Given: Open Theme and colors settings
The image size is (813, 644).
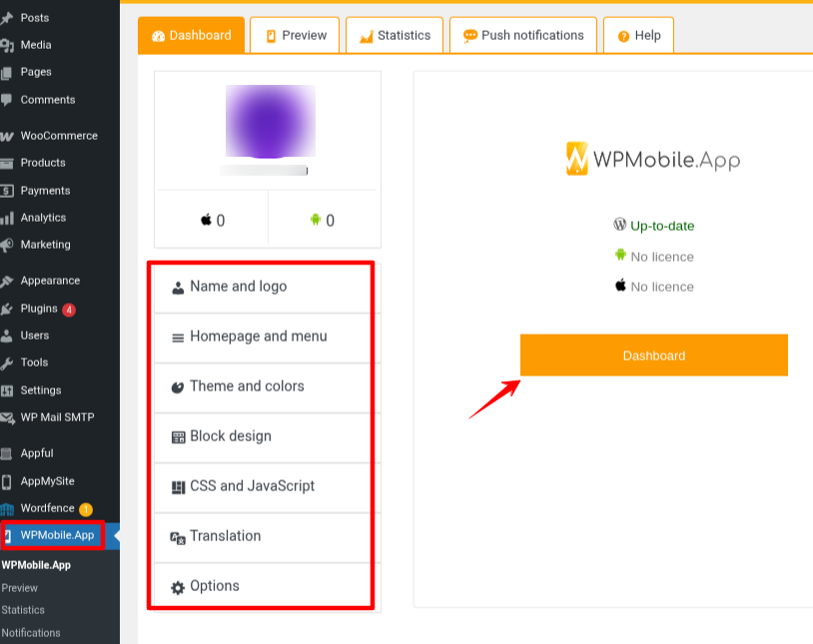Looking at the screenshot, I should pos(268,386).
